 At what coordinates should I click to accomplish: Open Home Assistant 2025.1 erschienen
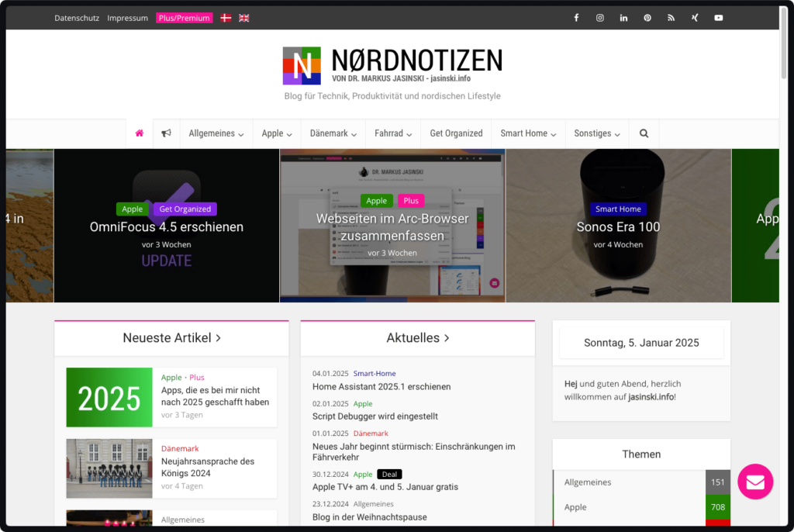[x=381, y=386]
